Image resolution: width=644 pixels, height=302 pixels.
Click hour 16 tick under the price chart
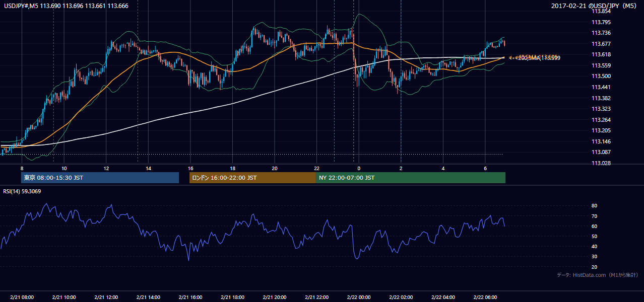tap(190, 168)
